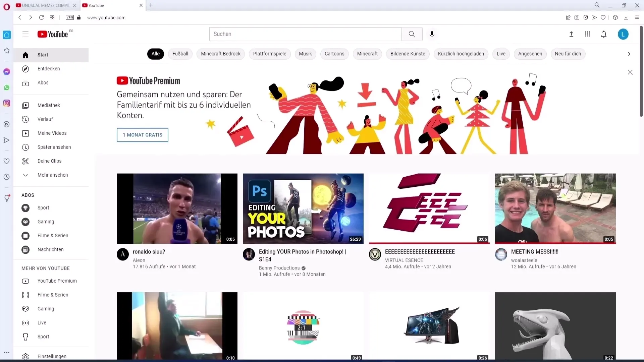Open Abos in sidebar

51,83
